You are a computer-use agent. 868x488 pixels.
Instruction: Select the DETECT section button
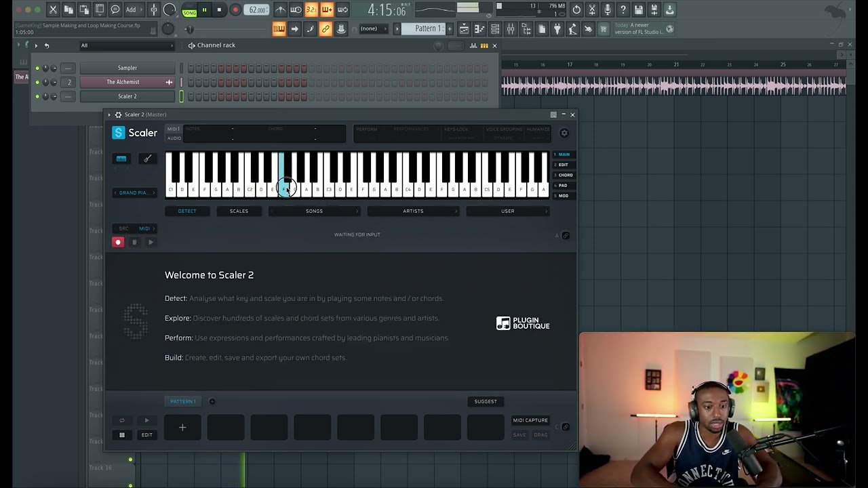coord(187,211)
